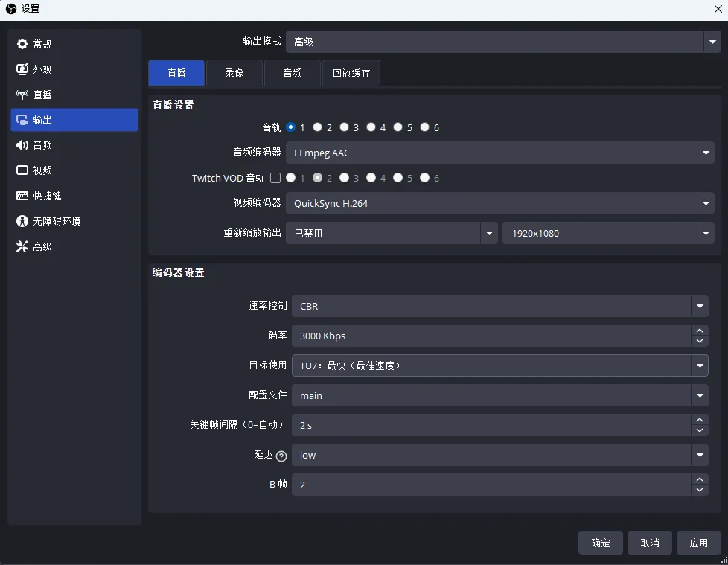Click the 确定 button
Viewport: 728px width, 565px height.
pyautogui.click(x=601, y=543)
